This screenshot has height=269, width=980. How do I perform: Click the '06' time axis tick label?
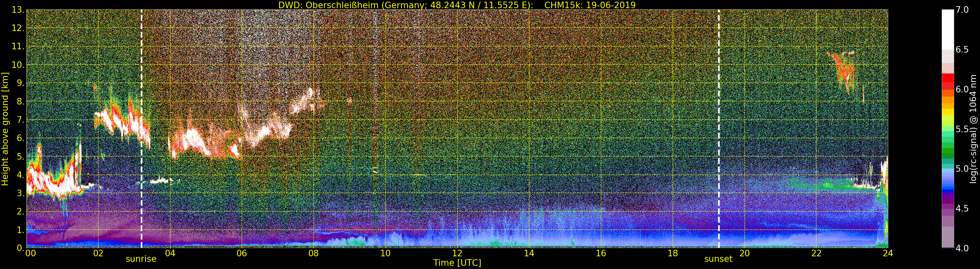click(242, 253)
